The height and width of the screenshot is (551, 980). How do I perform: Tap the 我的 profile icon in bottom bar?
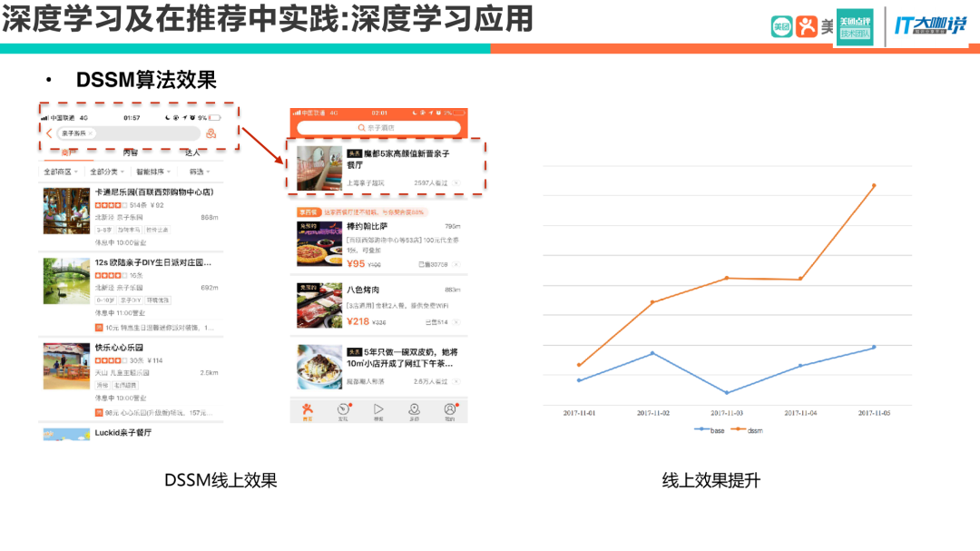(x=450, y=411)
